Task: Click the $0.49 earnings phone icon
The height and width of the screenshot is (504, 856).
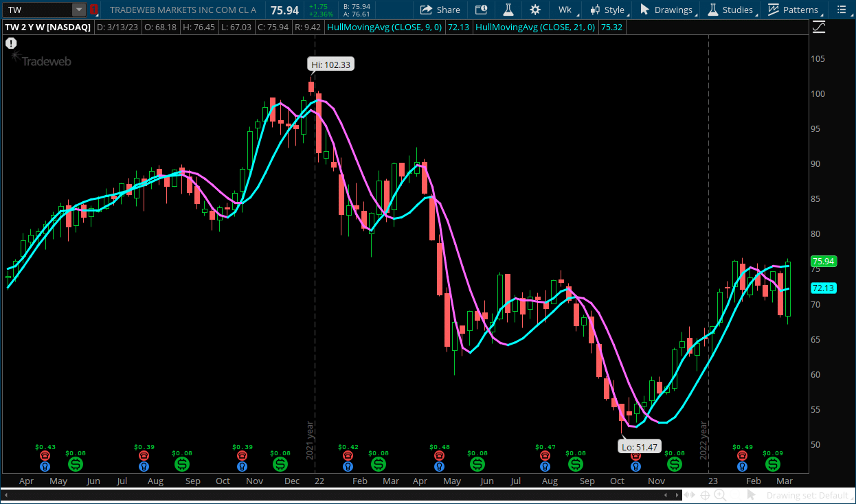Action: (742, 455)
